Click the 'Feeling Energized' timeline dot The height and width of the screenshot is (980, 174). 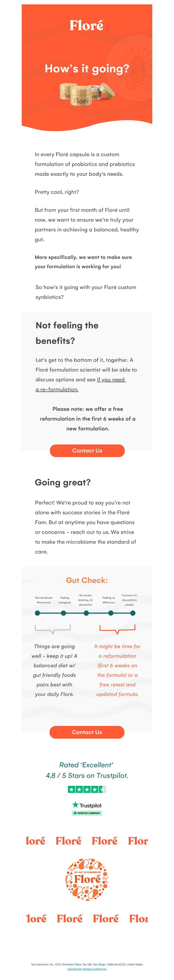point(64,613)
